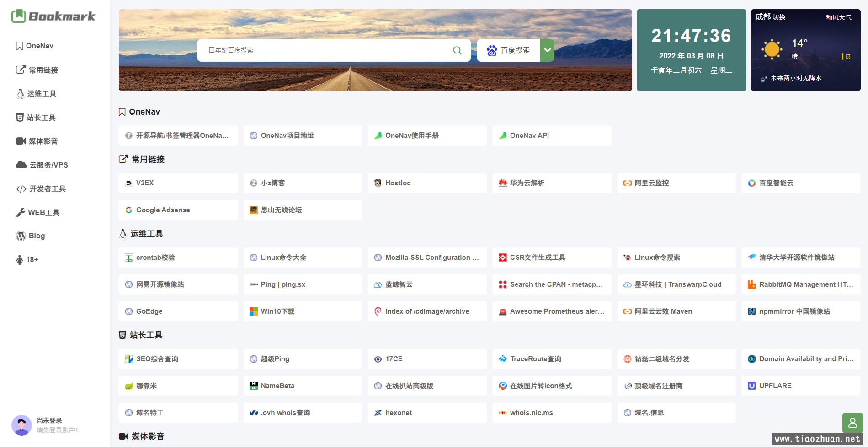
Task: Open .ovh whois查询 card
Action: point(303,413)
